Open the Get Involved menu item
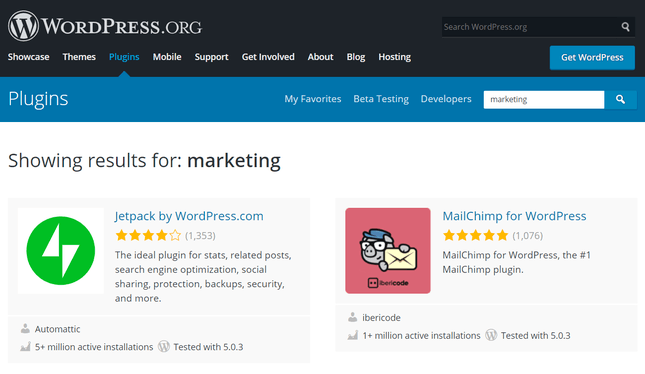The width and height of the screenshot is (645, 374). pos(268,57)
